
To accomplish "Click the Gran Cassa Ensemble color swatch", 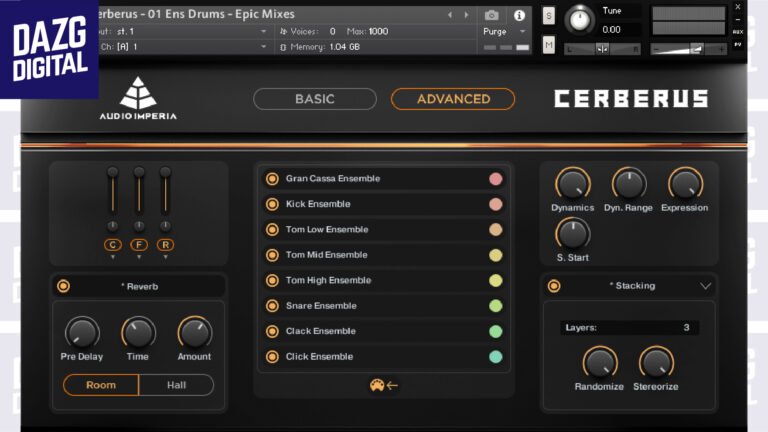I will point(496,179).
